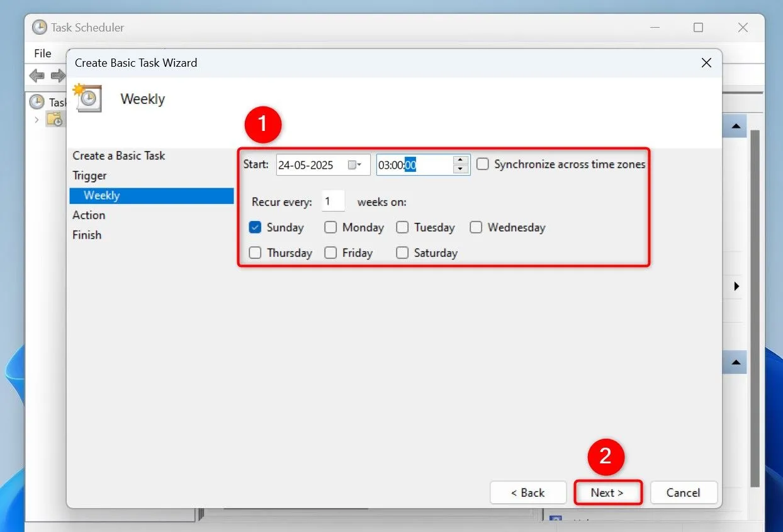
Task: Click the right-pointing arrow on the right edge
Action: point(736,286)
